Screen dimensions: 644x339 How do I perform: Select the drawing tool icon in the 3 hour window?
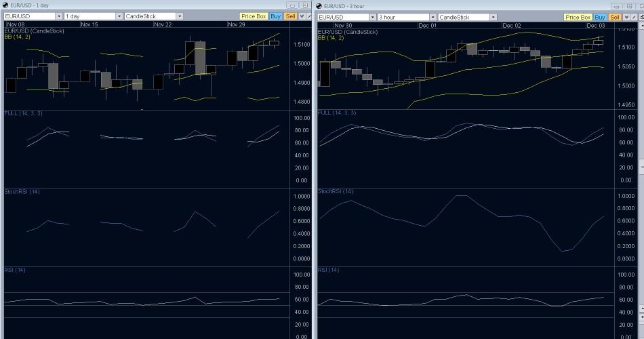pos(634,17)
